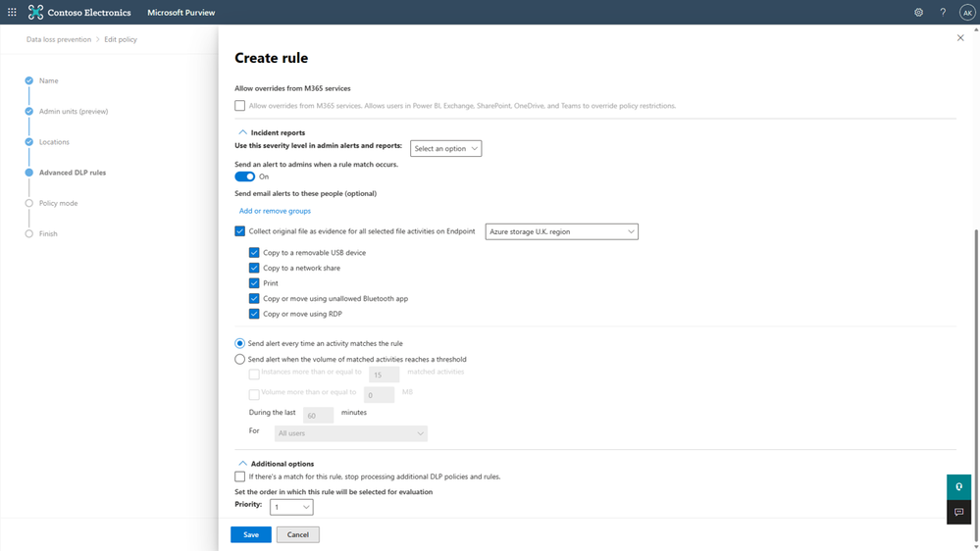Go to the Policy mode step
This screenshot has height=551, width=980.
(x=58, y=203)
